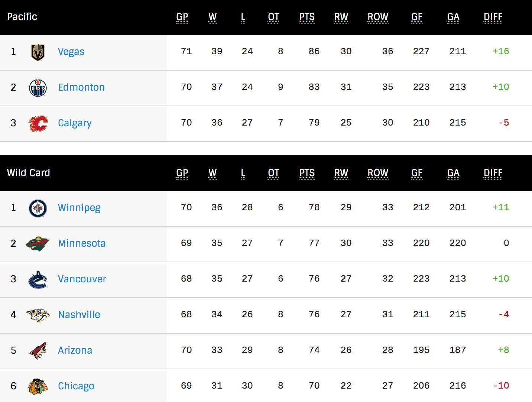This screenshot has height=402, width=532.
Task: Sort Pacific table by DIFF column
Action: tap(493, 17)
